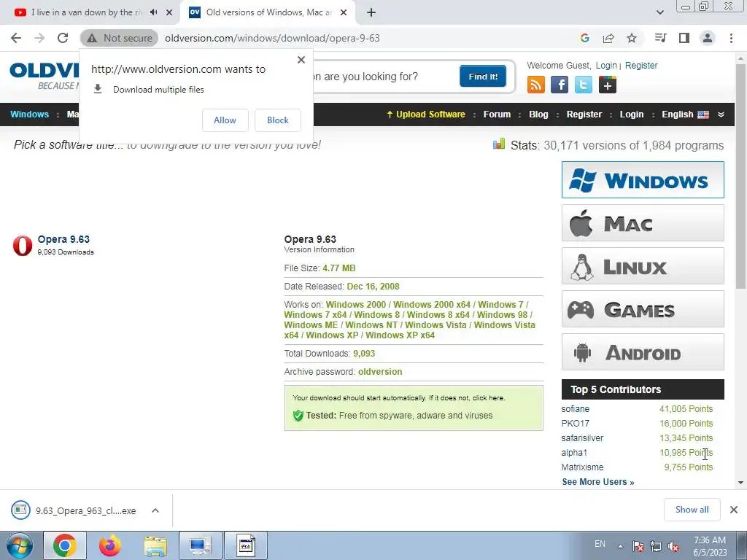The image size is (747, 560).
Task: Click Register in the black nav bar
Action: click(584, 114)
